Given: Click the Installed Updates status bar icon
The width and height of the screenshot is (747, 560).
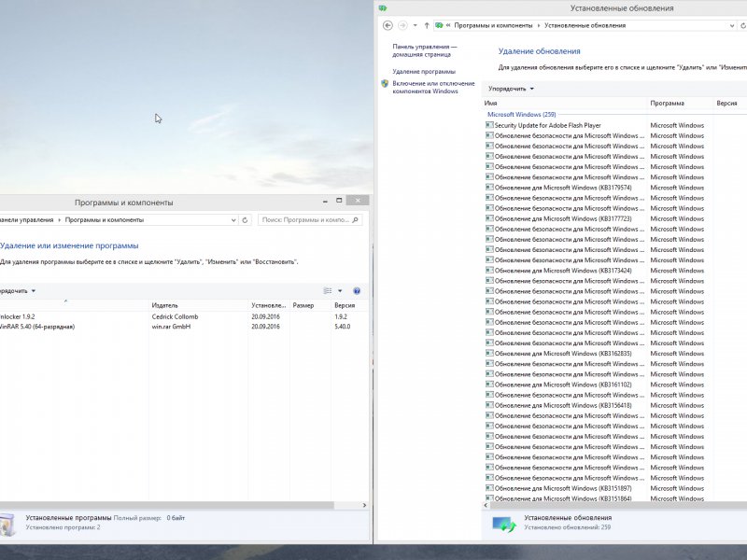Looking at the screenshot, I should (504, 525).
